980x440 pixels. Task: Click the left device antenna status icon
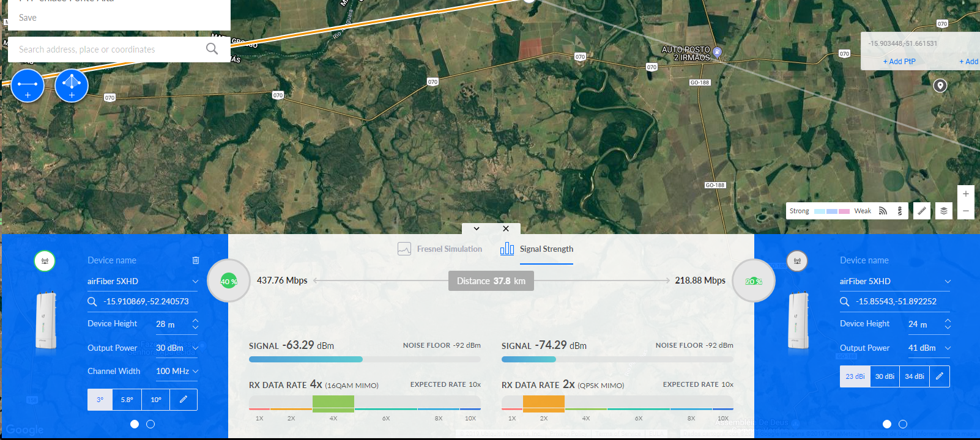[45, 261]
